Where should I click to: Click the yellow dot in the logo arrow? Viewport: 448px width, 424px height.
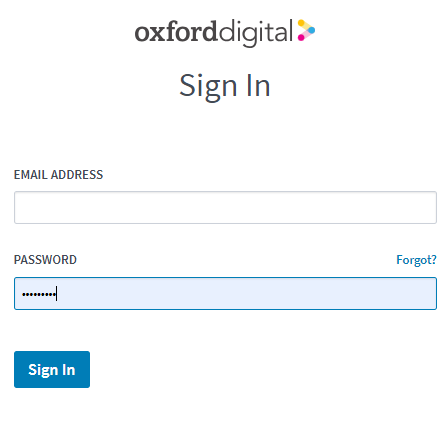[301, 23]
